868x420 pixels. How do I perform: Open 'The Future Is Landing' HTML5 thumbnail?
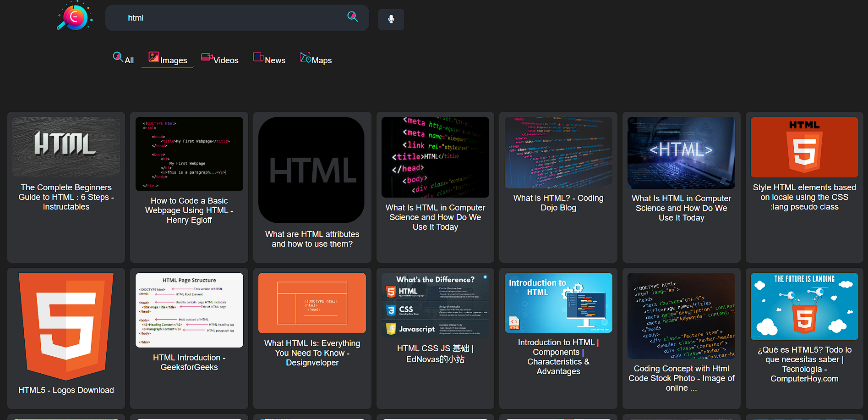804,306
